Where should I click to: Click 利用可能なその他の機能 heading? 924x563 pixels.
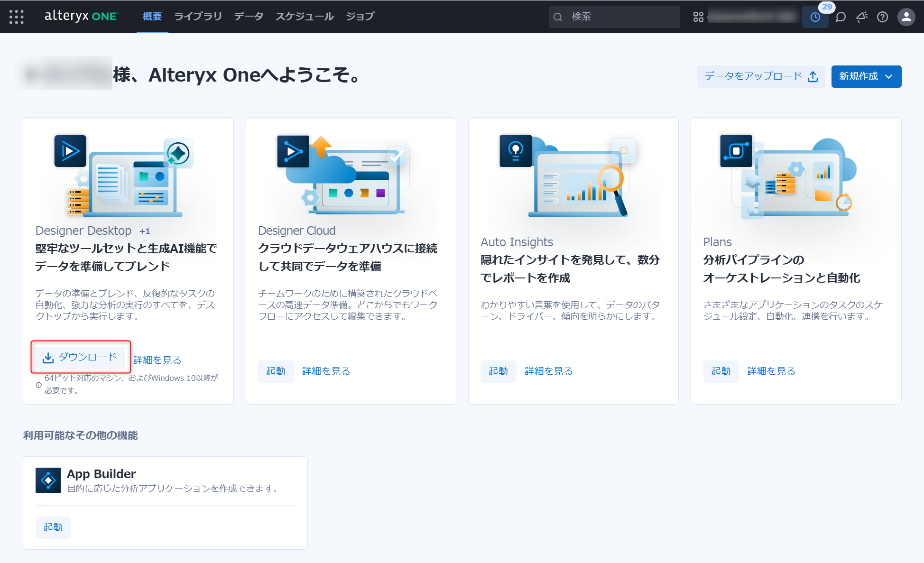81,435
